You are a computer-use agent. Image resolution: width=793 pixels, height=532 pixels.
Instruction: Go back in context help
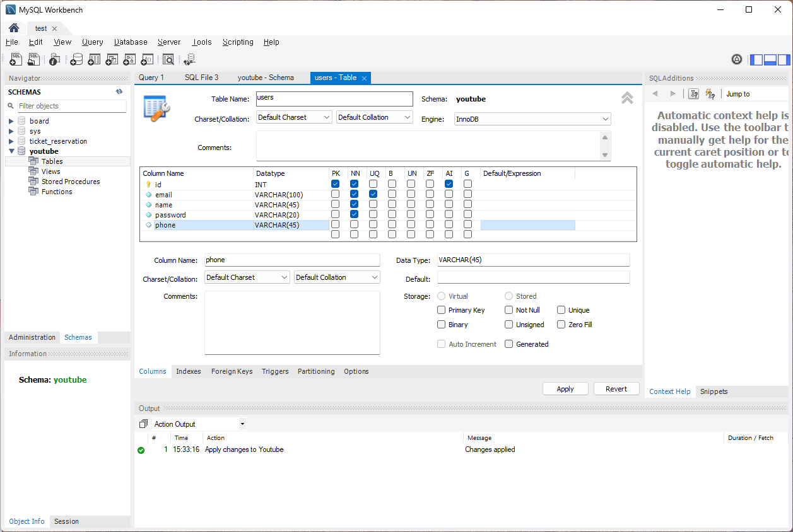tap(655, 94)
